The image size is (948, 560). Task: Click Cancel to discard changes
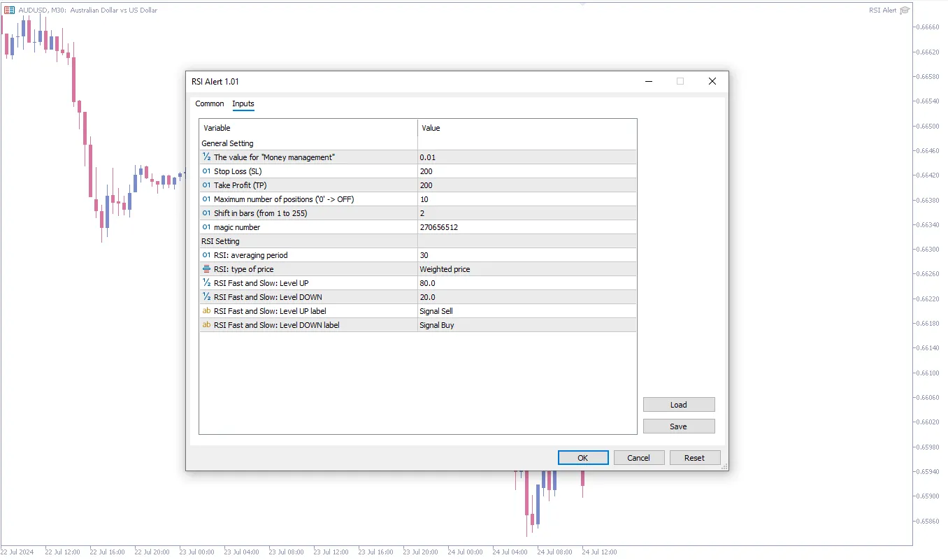pos(638,458)
